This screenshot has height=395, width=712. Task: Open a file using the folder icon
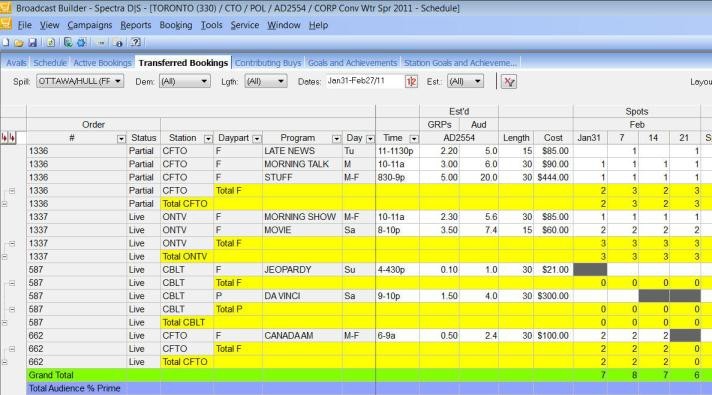click(19, 43)
